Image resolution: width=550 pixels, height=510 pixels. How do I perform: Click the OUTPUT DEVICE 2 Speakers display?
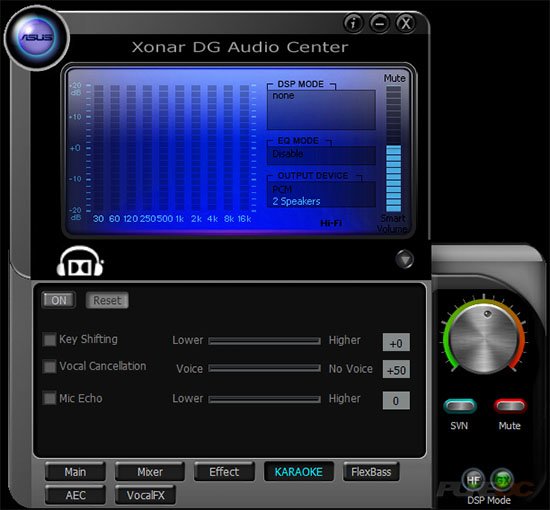(321, 194)
